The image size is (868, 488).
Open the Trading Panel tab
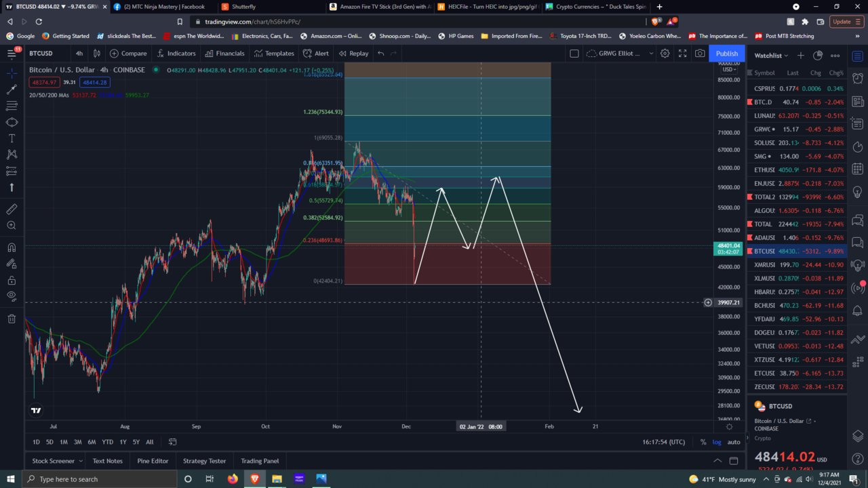tap(260, 461)
